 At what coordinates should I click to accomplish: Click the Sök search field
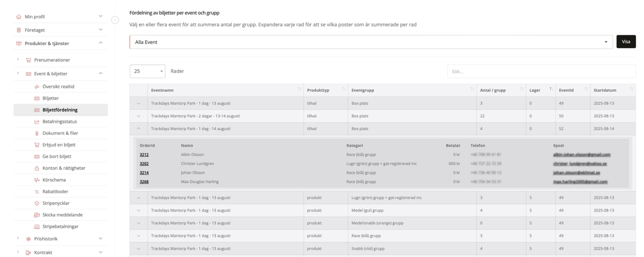click(x=541, y=71)
